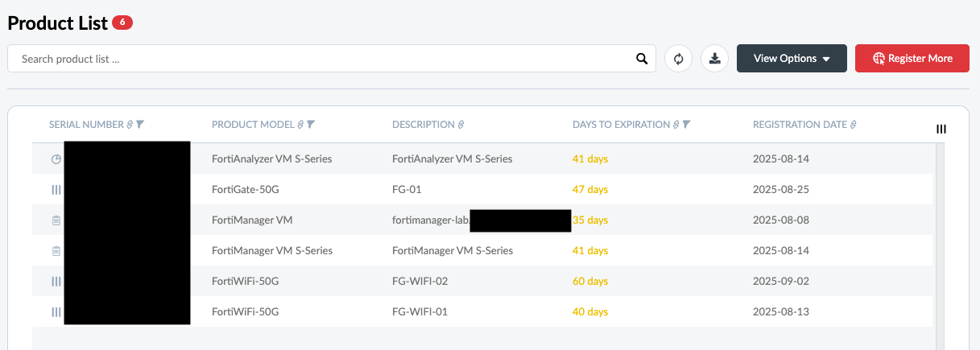Click the search magnifier icon
980x350 pixels.
tap(642, 59)
